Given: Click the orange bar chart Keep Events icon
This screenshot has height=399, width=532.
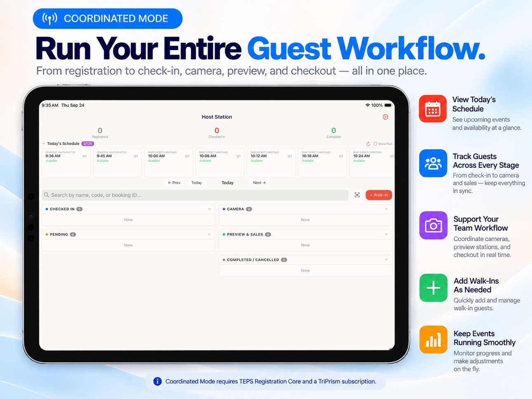Looking at the screenshot, I should (x=433, y=340).
